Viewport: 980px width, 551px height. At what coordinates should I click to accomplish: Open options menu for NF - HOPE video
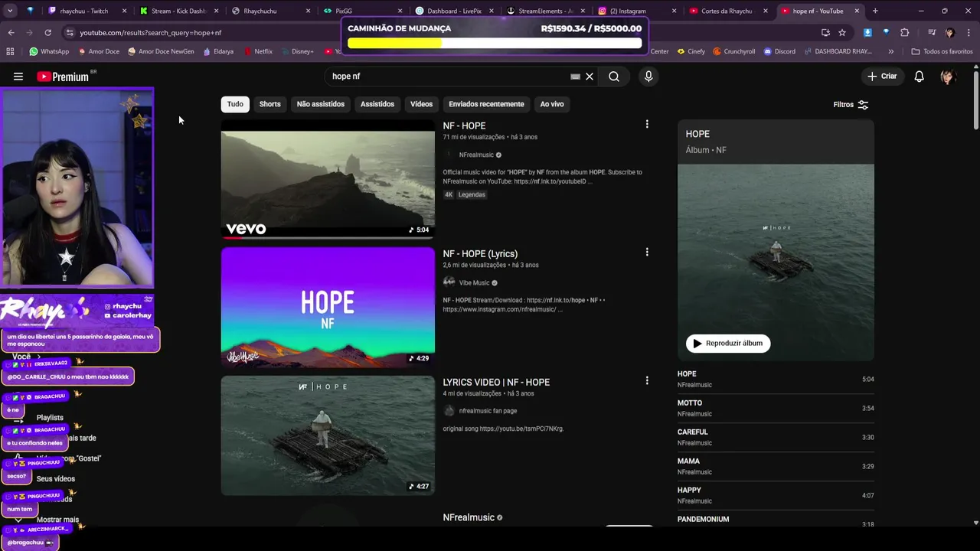point(647,124)
